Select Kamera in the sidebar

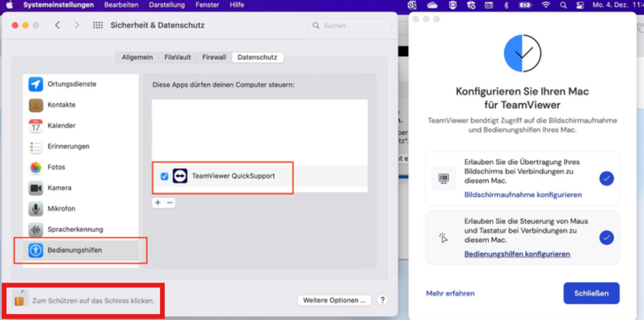[80, 188]
